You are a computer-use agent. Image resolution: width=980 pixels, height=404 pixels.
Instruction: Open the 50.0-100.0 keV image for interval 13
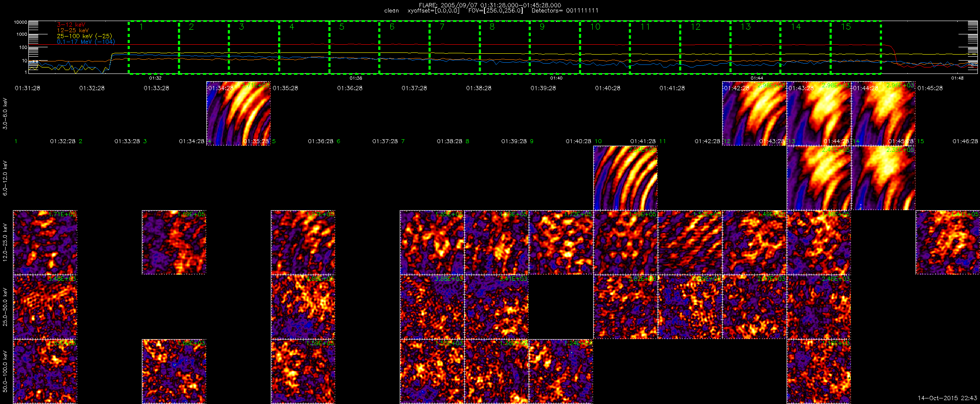[819, 371]
